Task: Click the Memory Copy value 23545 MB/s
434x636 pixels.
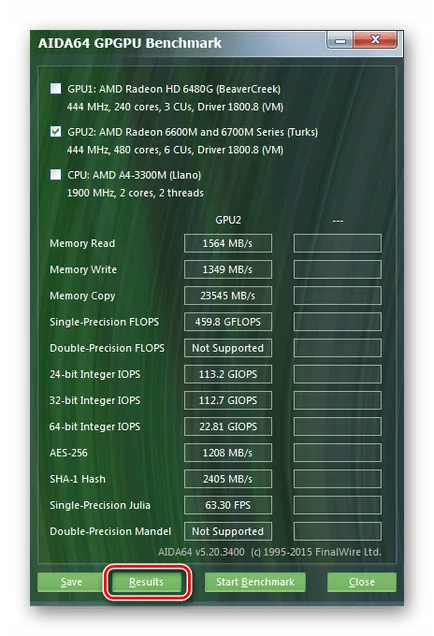Action: (x=228, y=296)
